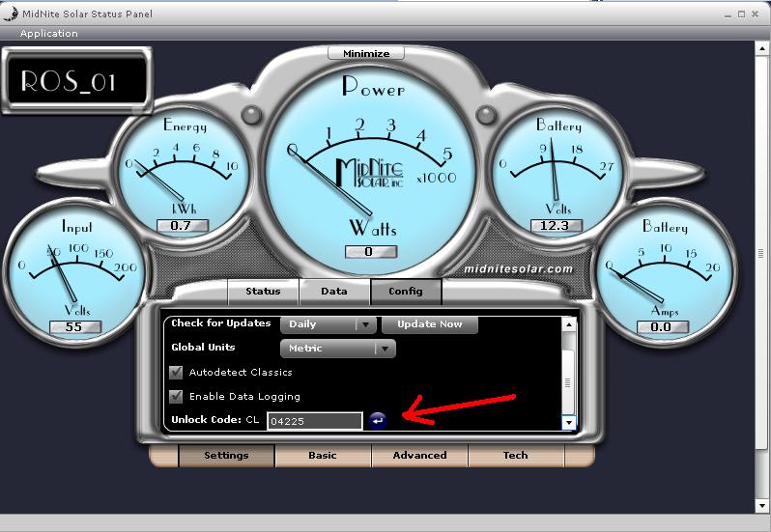This screenshot has height=532, width=771.
Task: Maximize the MidNite Solar window
Action: [741, 14]
